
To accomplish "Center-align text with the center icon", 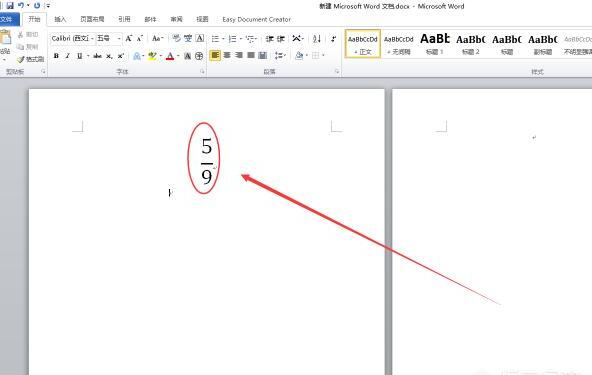I will 227,56.
